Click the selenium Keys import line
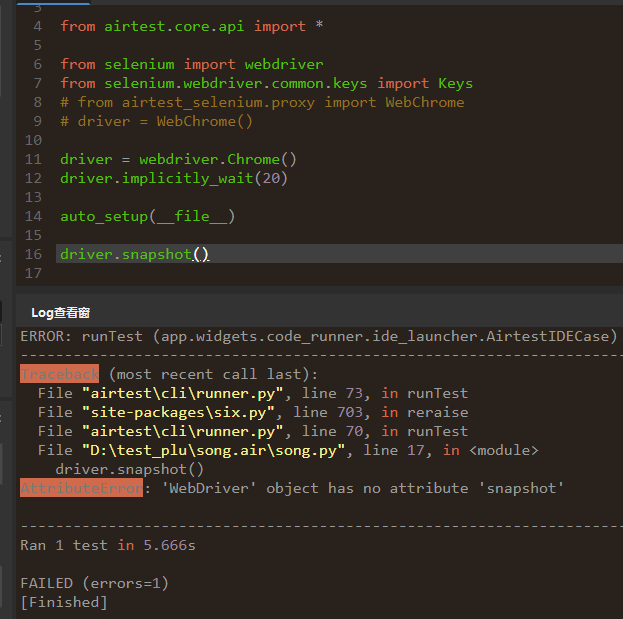 coord(267,83)
